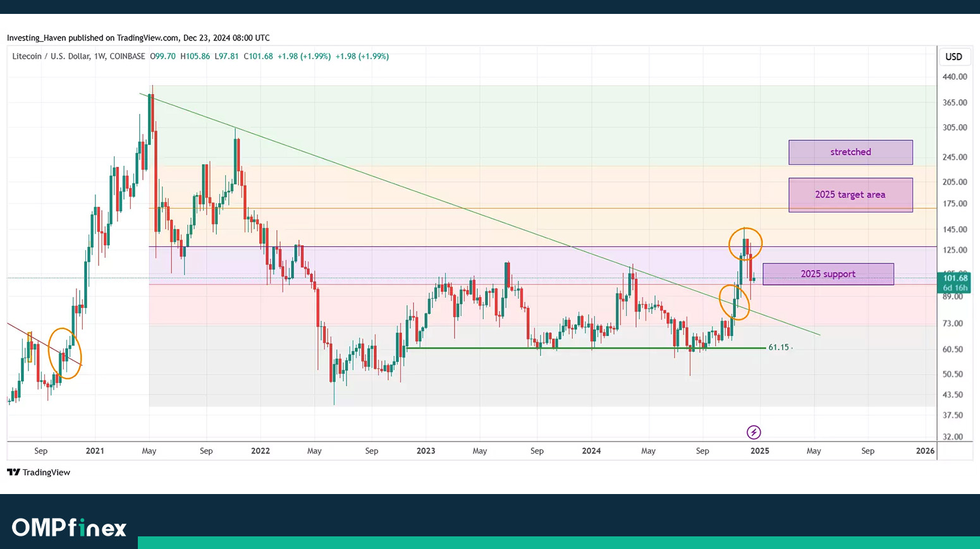This screenshot has height=549, width=980.
Task: Select the 2025 label on time axis
Action: pos(759,450)
